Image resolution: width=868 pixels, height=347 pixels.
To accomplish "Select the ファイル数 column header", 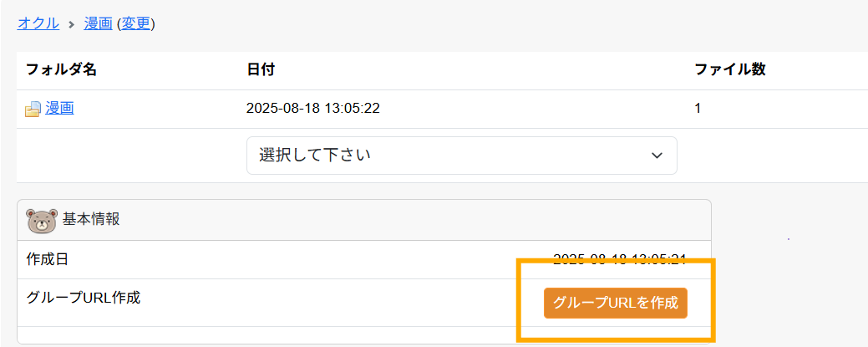I will (x=730, y=70).
